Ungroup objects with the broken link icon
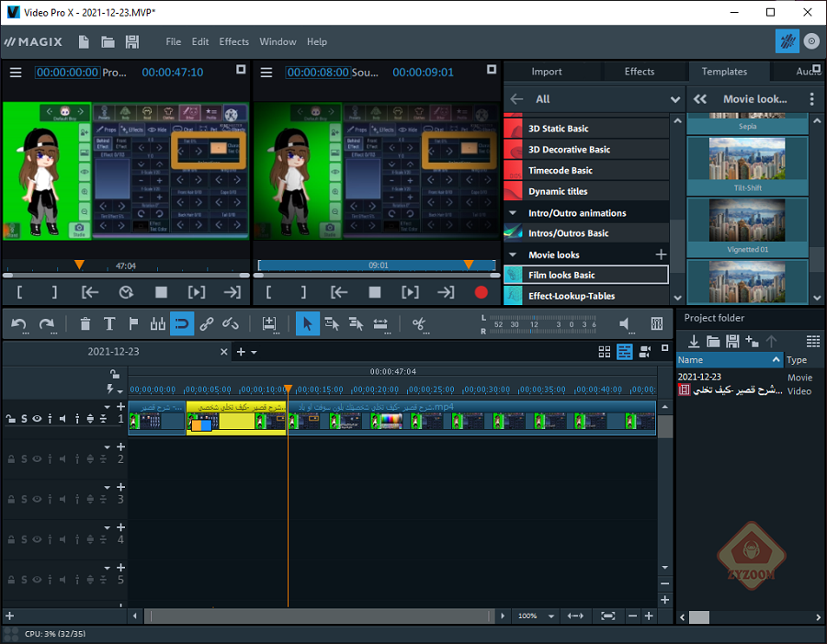 click(231, 324)
